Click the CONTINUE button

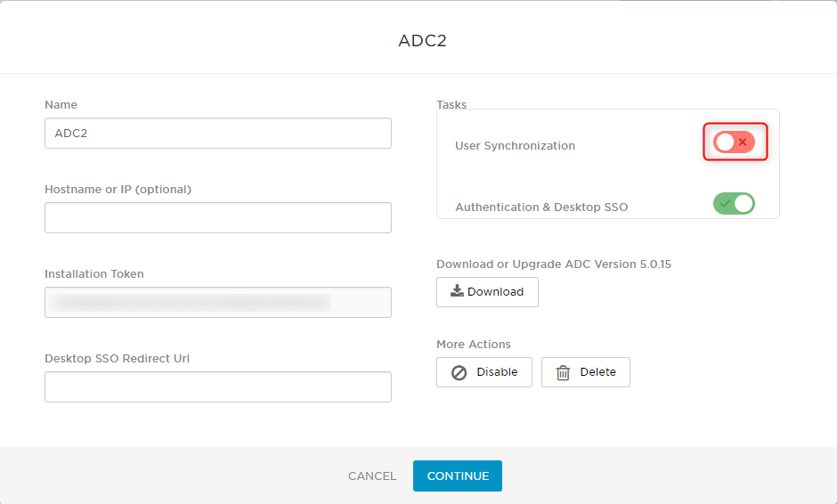pos(458,476)
